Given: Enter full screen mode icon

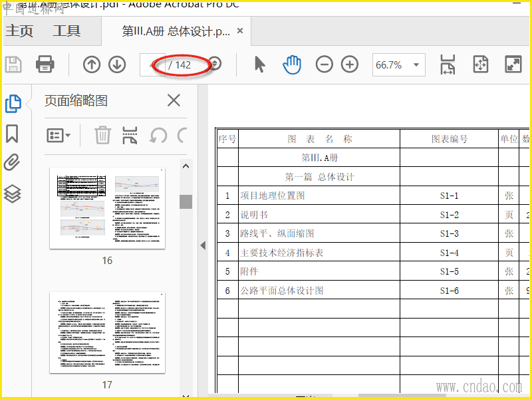Looking at the screenshot, I should [x=513, y=65].
